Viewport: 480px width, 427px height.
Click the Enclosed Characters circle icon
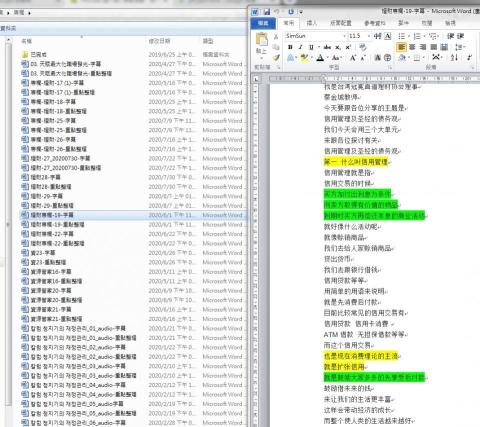388,58
